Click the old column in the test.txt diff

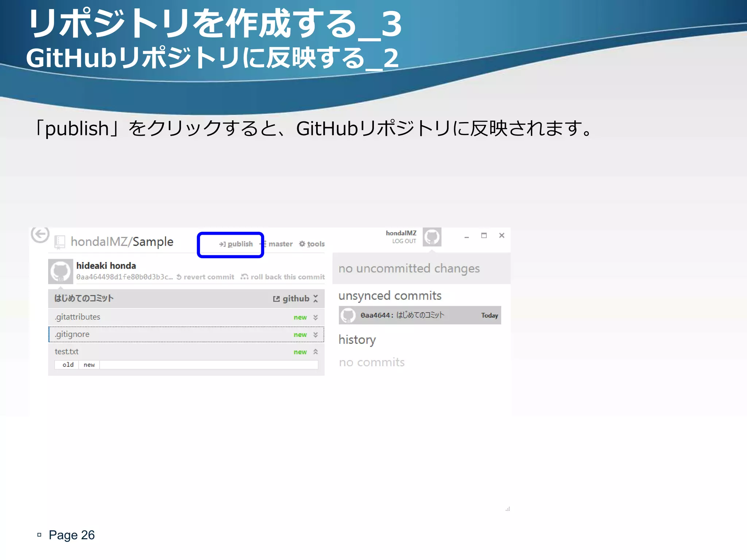click(x=67, y=365)
